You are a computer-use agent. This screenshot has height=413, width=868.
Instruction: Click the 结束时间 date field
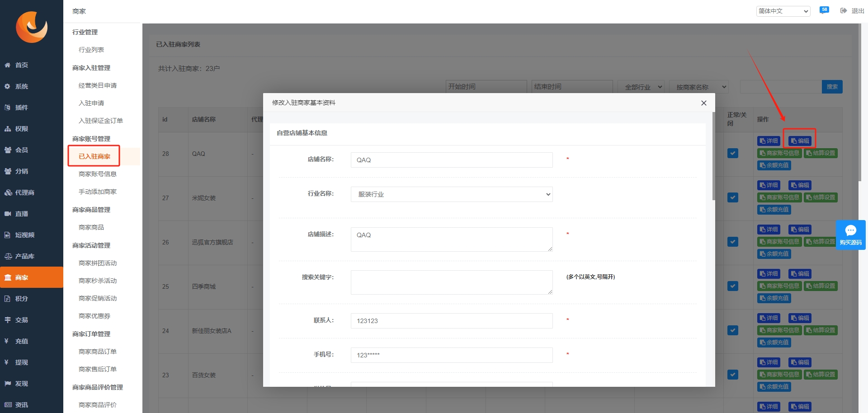(x=572, y=87)
